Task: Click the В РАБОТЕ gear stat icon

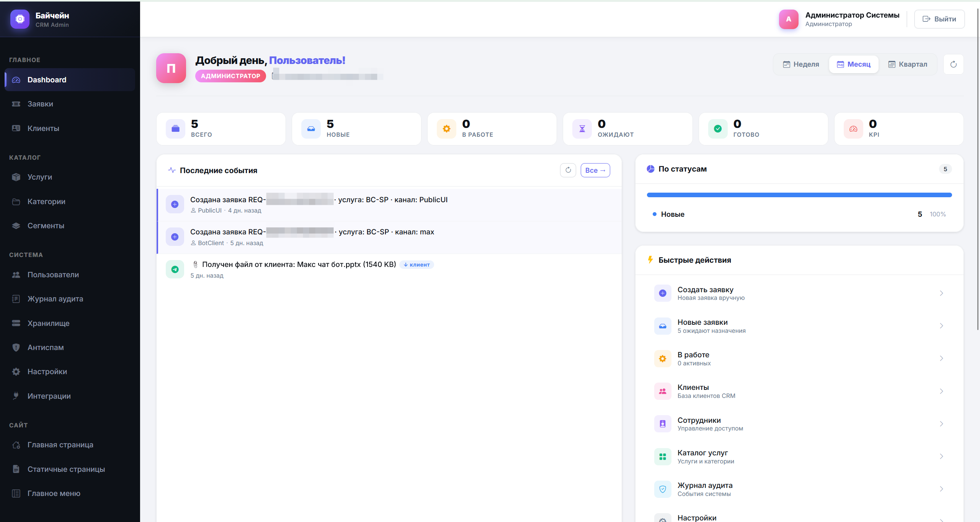Action: (446, 129)
